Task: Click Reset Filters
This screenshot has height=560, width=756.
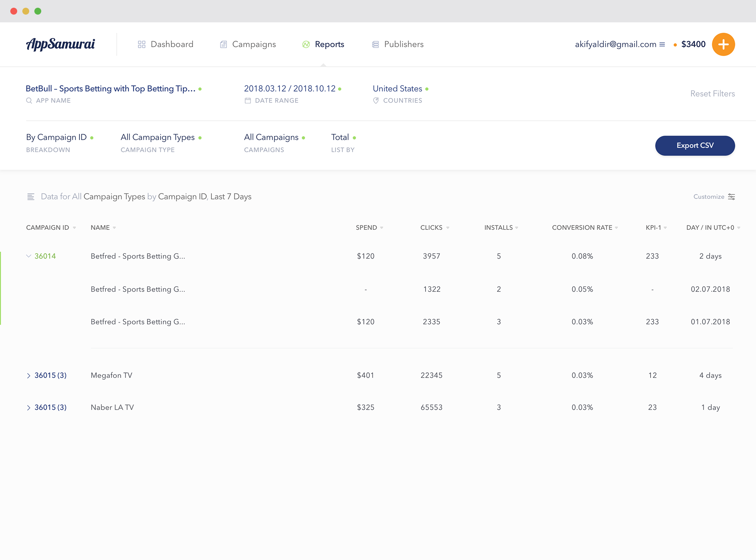Action: point(713,94)
